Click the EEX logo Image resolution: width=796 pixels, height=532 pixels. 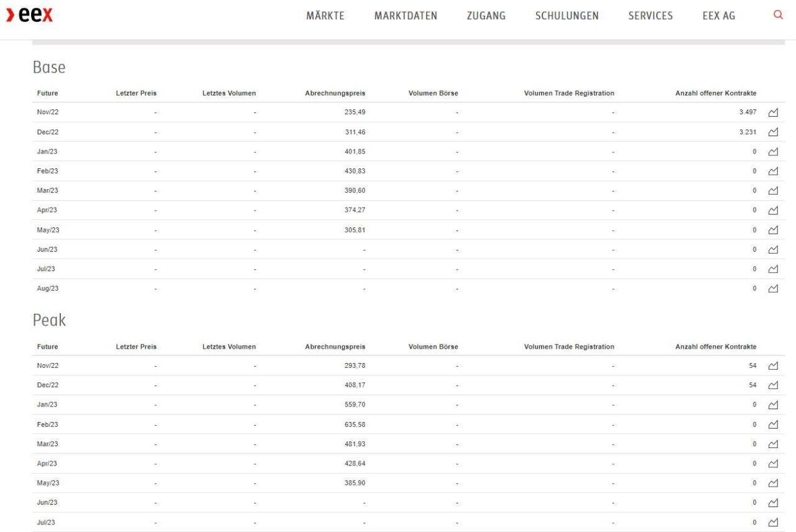29,16
